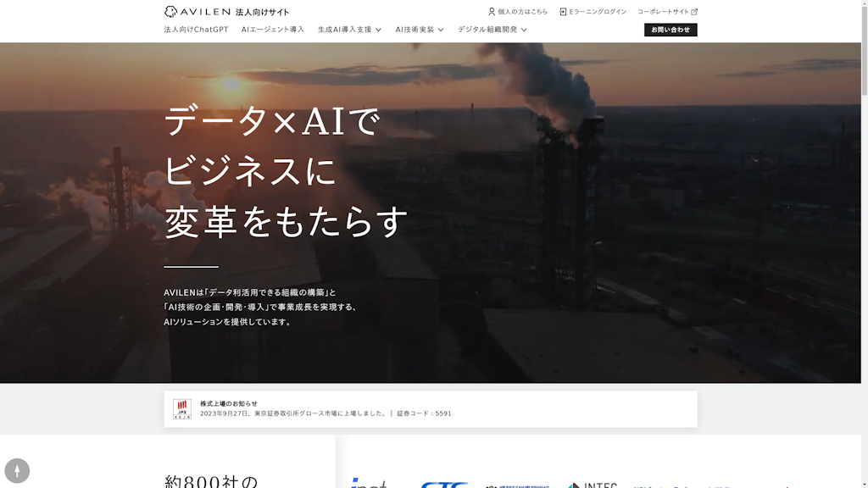Click the 法人向けサイト text next to logo
Image resolution: width=868 pixels, height=488 pixels.
(x=262, y=12)
